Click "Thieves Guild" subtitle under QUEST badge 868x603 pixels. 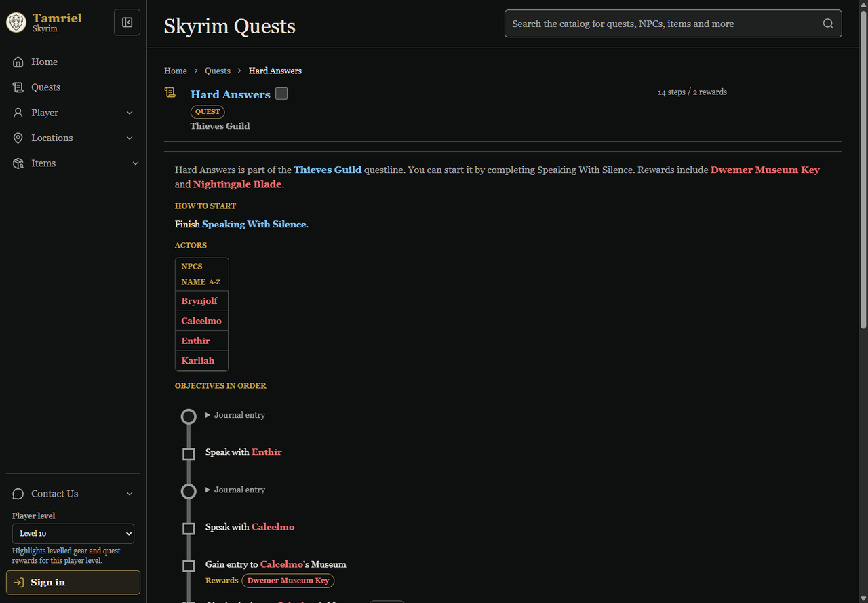pos(220,126)
